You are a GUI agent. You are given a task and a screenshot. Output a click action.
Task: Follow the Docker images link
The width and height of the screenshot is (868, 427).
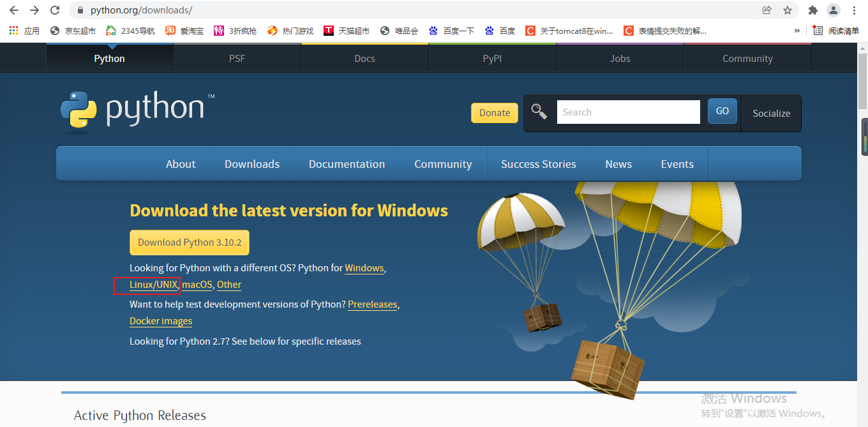tap(161, 321)
